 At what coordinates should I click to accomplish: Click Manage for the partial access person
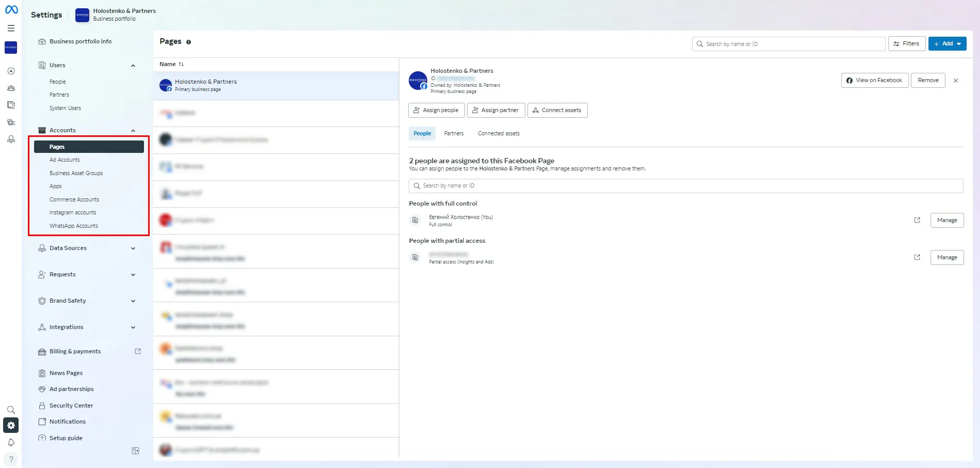pyautogui.click(x=947, y=257)
